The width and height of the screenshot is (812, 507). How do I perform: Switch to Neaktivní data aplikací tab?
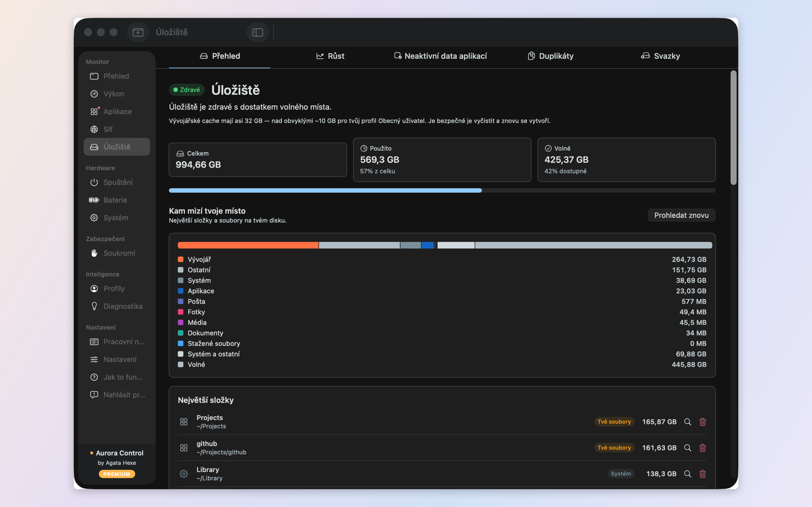click(x=441, y=56)
